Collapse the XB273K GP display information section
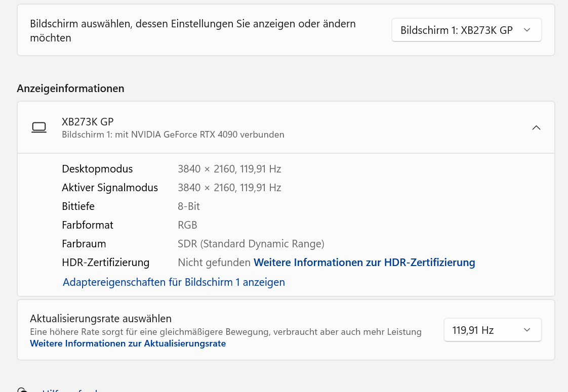The height and width of the screenshot is (392, 568). point(536,127)
